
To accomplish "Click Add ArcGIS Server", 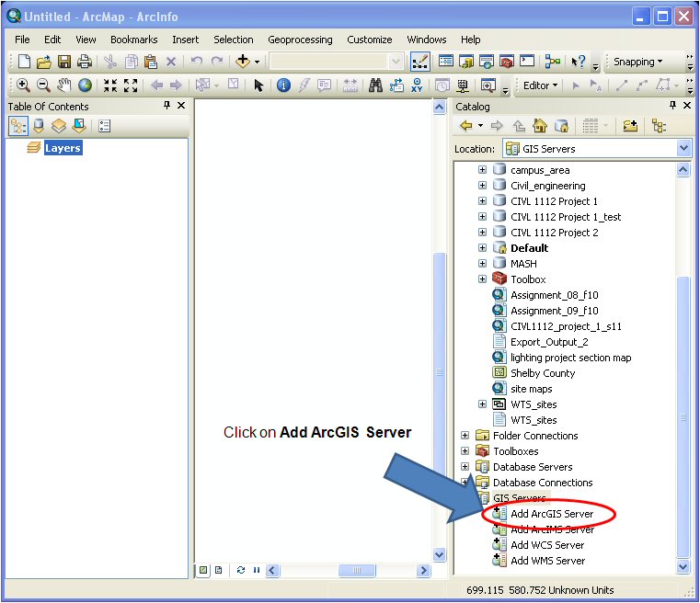I will coord(552,514).
